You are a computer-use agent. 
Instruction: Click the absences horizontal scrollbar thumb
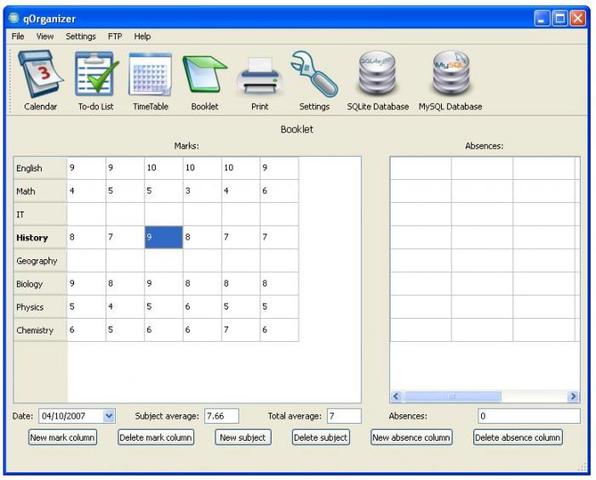452,396
